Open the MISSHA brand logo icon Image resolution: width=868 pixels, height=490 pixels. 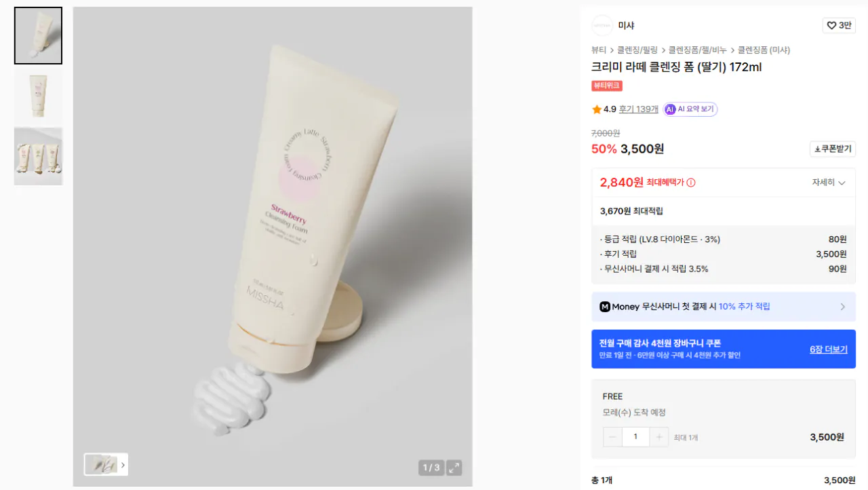602,26
